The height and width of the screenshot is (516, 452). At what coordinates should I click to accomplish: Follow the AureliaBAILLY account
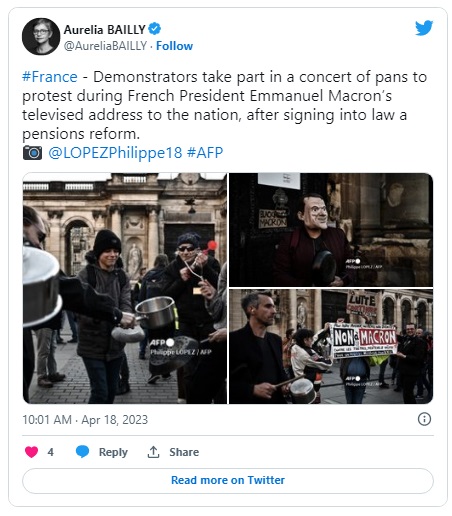(174, 46)
